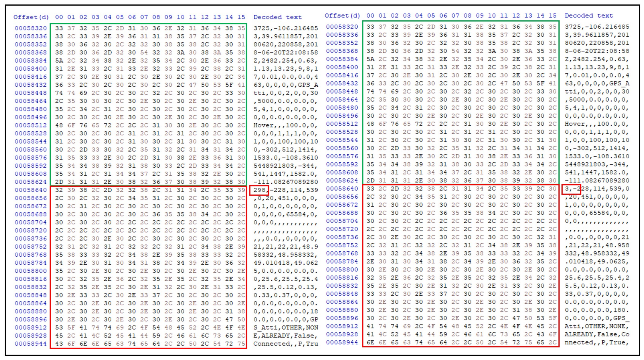Click the red-boxed "3,-2" decoded text
Viewport: 644px width, 360px height.
tap(572, 189)
